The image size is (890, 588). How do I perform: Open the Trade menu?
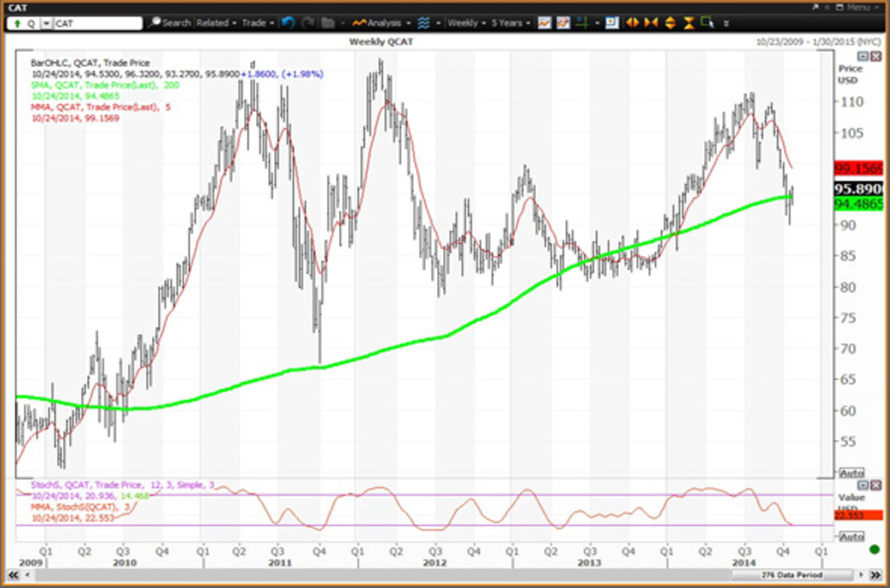[x=257, y=23]
